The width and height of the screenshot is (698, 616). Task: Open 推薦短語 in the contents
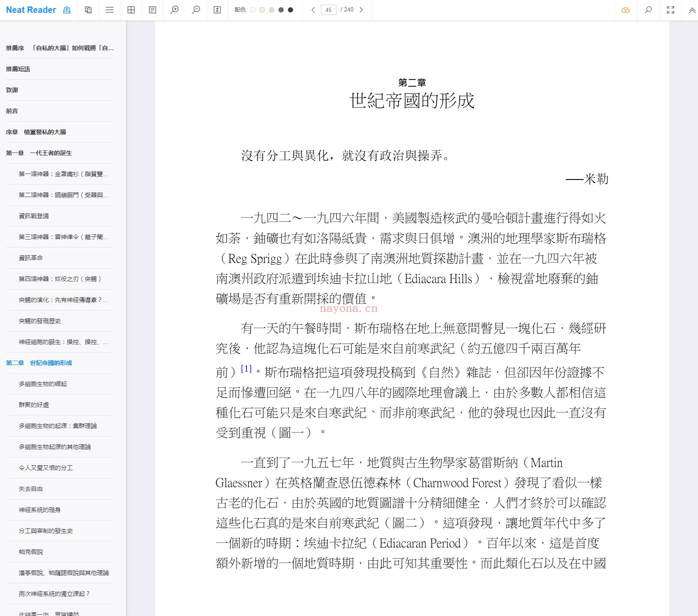[60, 69]
